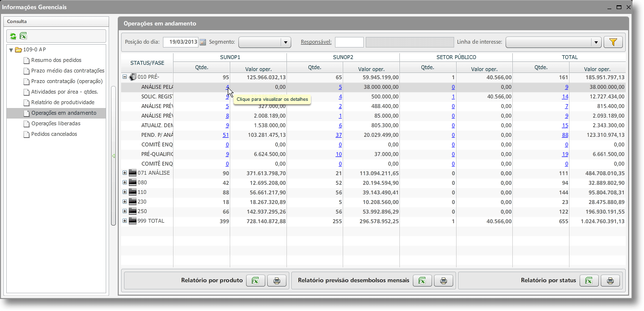Expand the 080 status row
The image size is (644, 311).
click(x=124, y=182)
